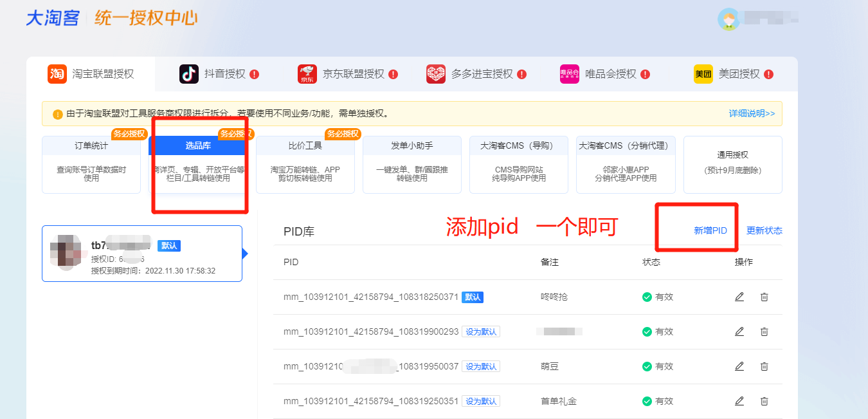This screenshot has height=419, width=868.
Task: Click the 大淘客 logo
Action: tap(52, 17)
